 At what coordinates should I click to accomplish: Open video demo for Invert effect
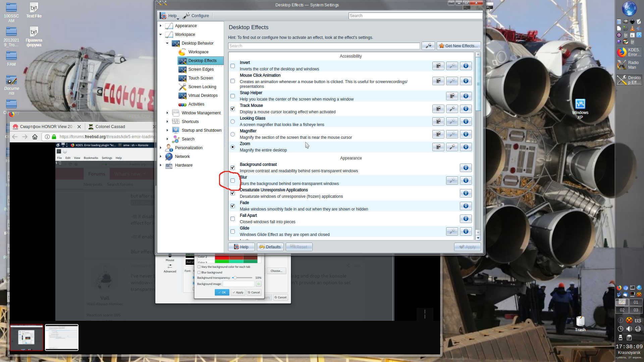coord(438,66)
